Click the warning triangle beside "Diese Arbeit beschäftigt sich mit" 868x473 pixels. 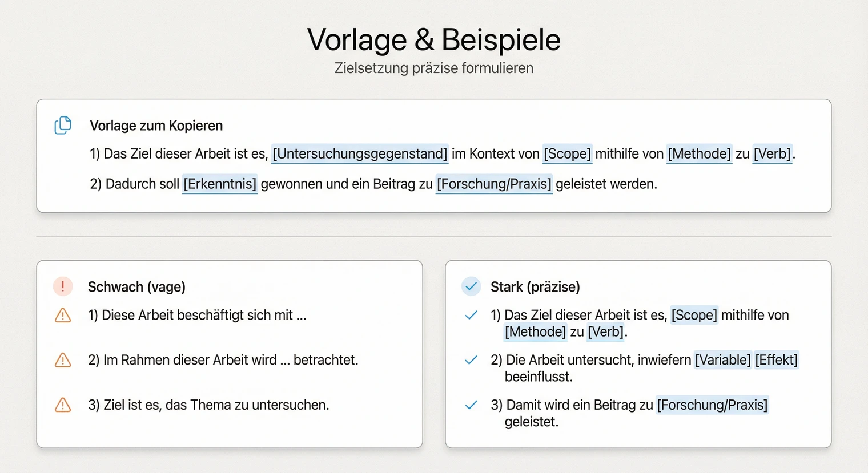(63, 315)
